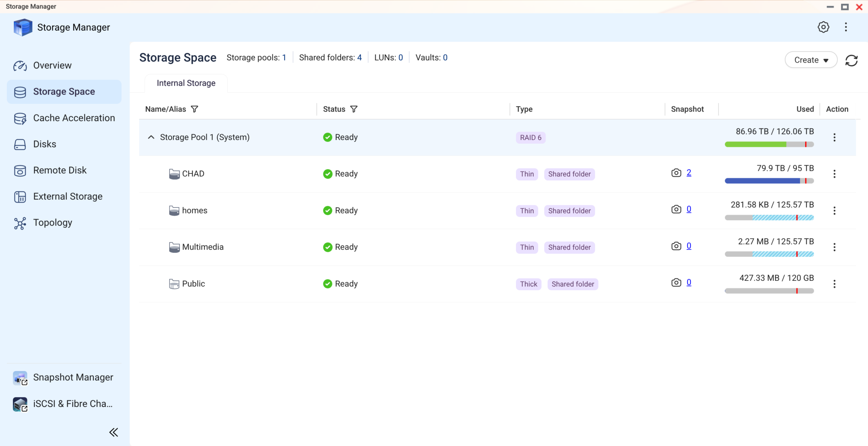Select the Public shared folder row

(x=497, y=284)
